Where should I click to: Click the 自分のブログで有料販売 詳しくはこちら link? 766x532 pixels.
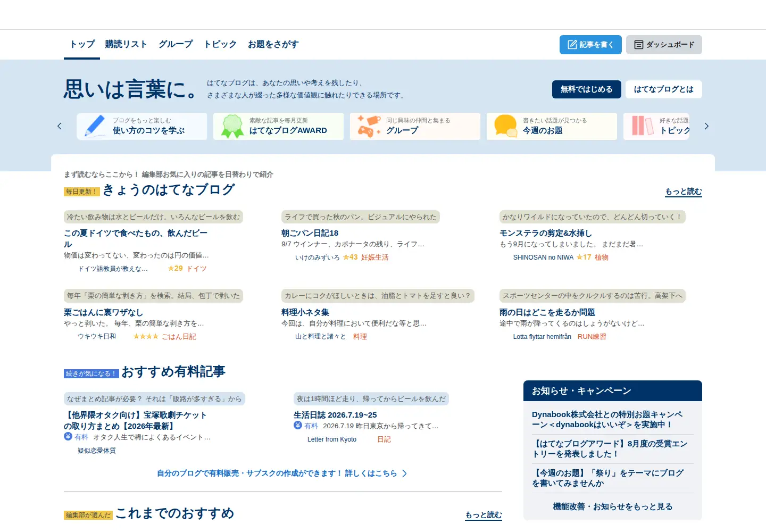[282, 473]
